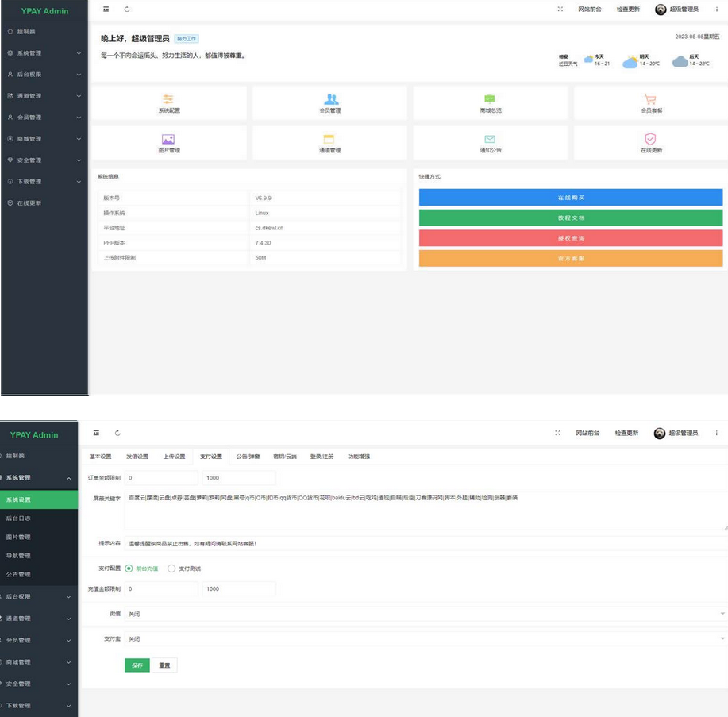Open the 商城总览 dashboard shortcut icon
This screenshot has height=717, width=728.
tap(490, 99)
